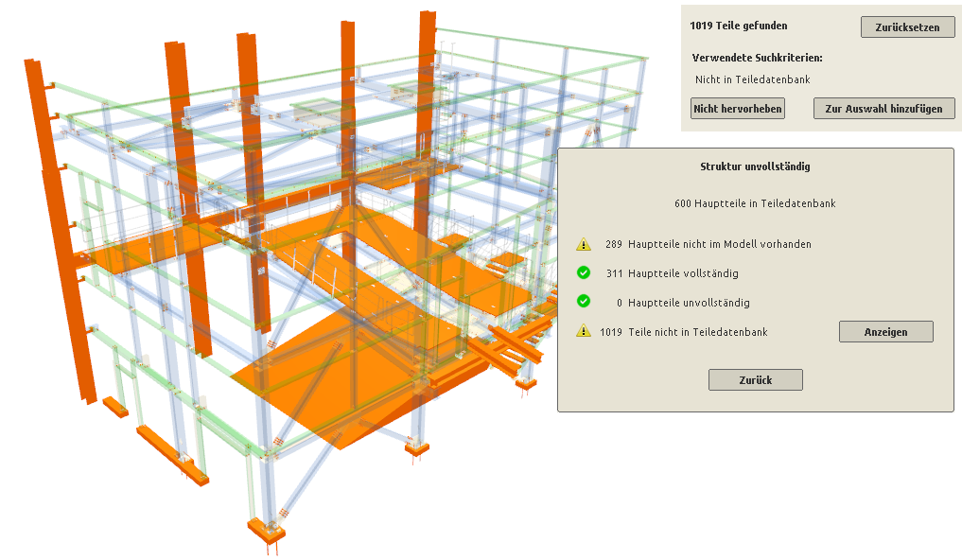Select text '1019 Teile gefunden'
962x560 pixels.
[x=738, y=26]
